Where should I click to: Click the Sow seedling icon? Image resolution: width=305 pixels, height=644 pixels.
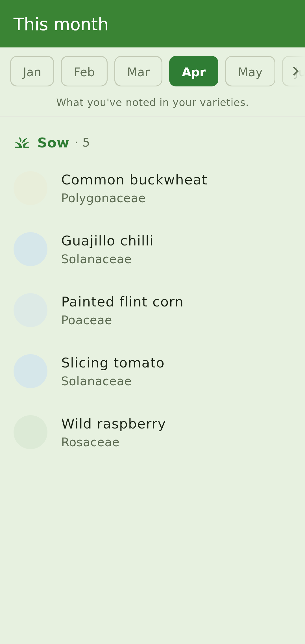tap(22, 142)
